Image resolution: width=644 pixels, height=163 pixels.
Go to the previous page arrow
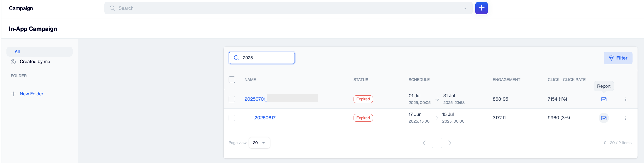(425, 143)
